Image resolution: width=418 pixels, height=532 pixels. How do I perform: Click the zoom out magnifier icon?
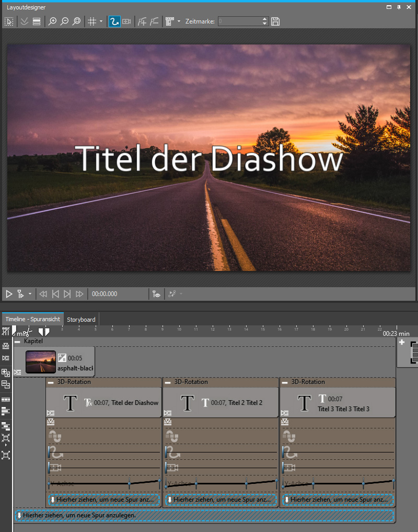point(64,21)
